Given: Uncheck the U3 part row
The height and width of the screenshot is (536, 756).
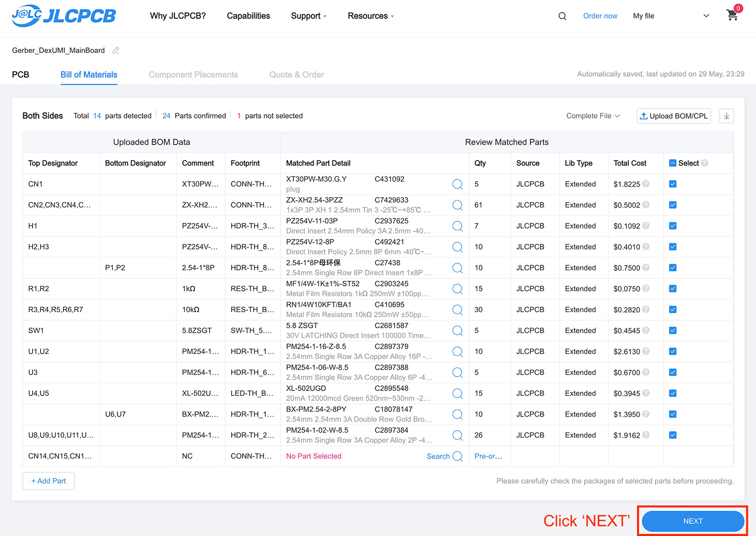Looking at the screenshot, I should click(x=672, y=373).
